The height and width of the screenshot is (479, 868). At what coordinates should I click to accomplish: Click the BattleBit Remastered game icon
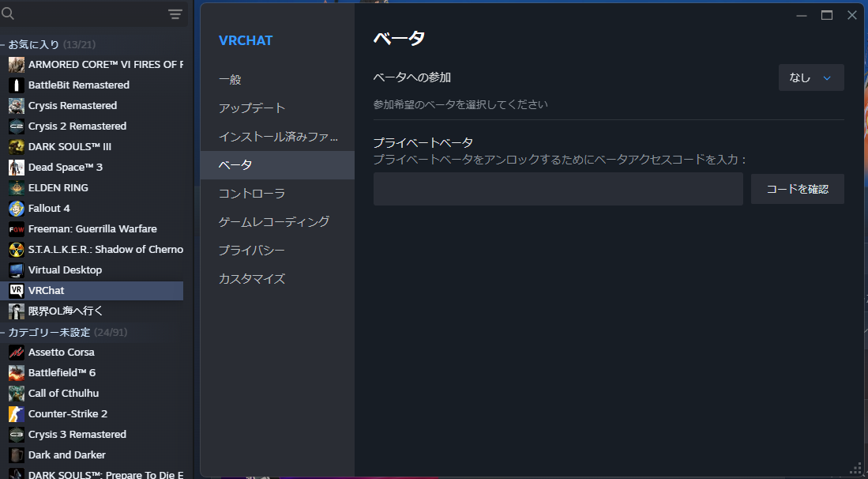(17, 85)
